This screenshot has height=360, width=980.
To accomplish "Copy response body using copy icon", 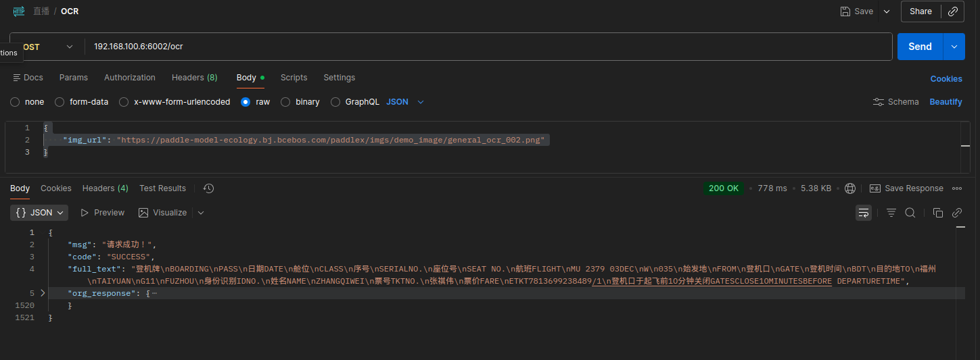I will coord(937,213).
